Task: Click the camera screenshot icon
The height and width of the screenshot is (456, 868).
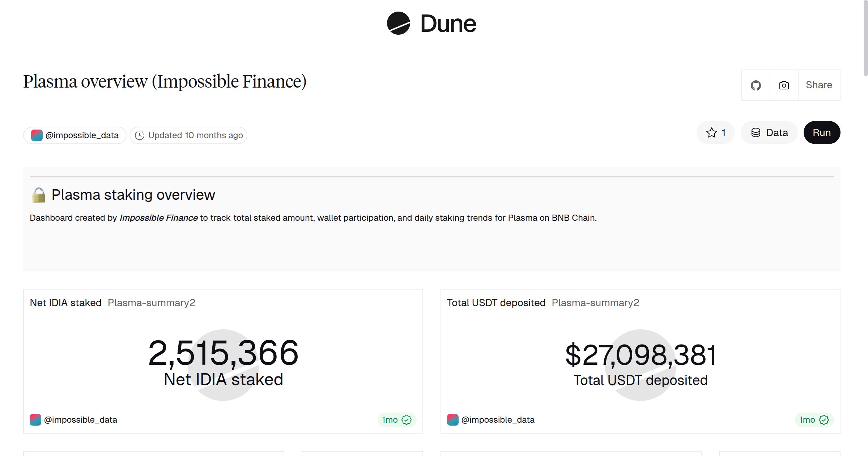Action: [783, 85]
